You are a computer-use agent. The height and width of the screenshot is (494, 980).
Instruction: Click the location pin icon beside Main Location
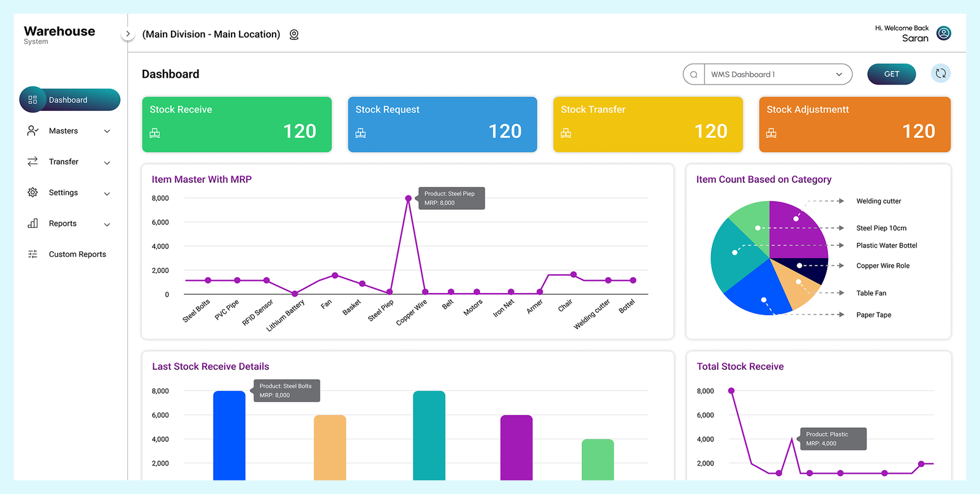(294, 35)
